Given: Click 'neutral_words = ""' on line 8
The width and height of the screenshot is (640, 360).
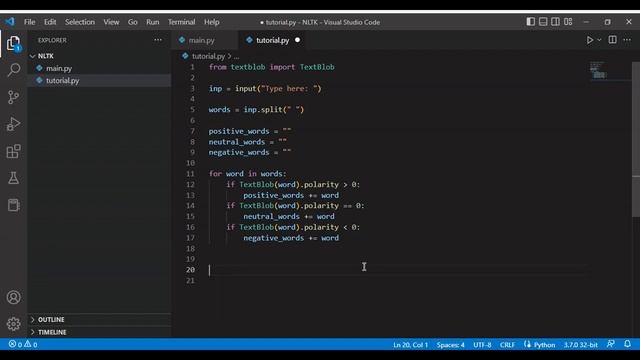Looking at the screenshot, I should [x=248, y=142].
